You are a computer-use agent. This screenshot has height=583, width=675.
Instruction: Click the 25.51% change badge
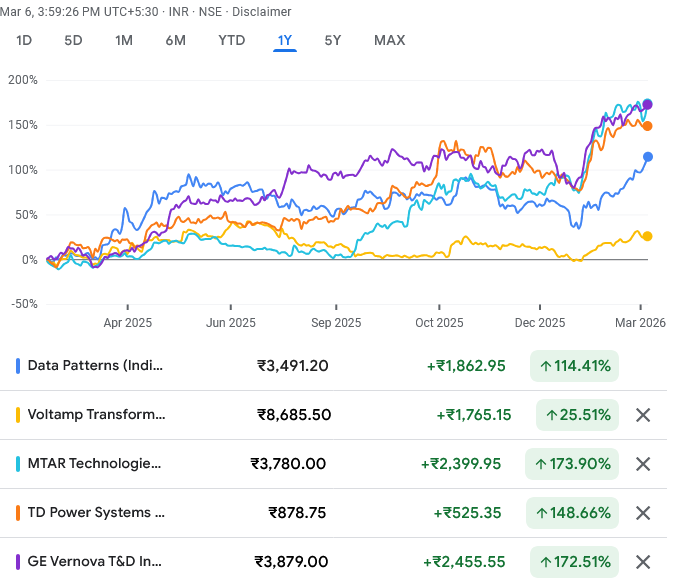pos(577,415)
